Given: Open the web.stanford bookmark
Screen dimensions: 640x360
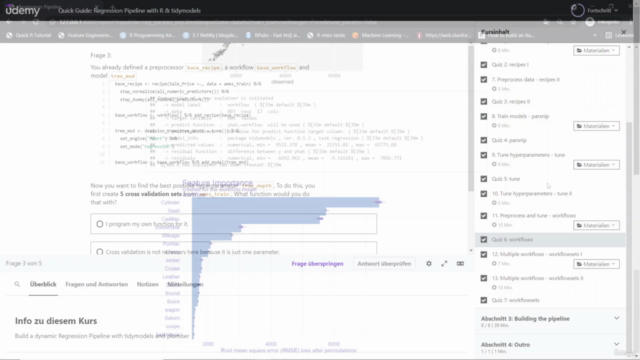Looking at the screenshot, I should click(x=444, y=35).
